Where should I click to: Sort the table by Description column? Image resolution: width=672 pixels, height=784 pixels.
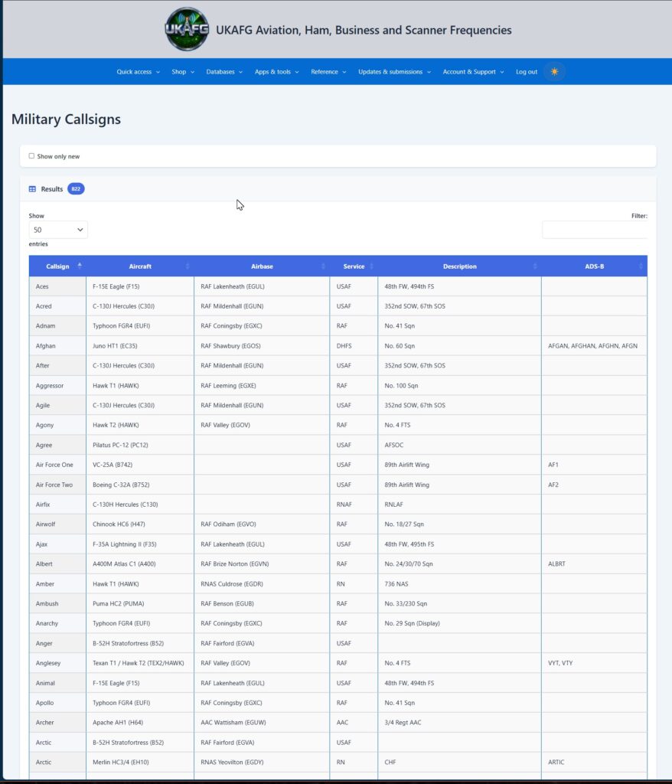(x=459, y=266)
